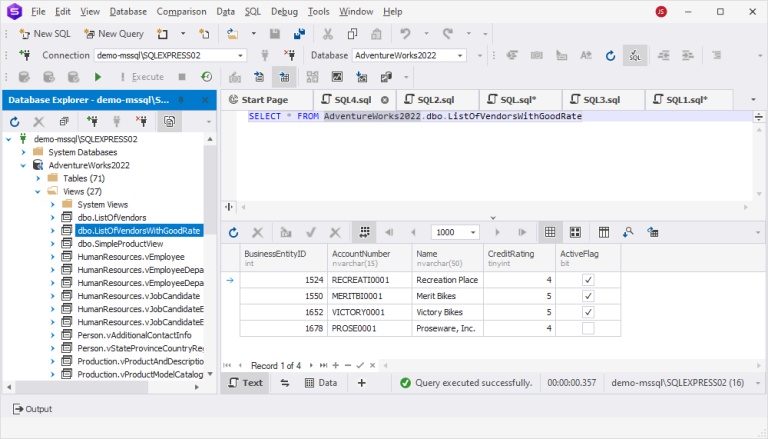Open the Database AdventureWorks2022 dropdown
This screenshot has height=439, width=768.
[460, 55]
